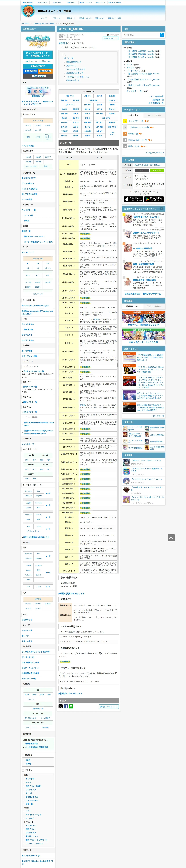Screen dimensions: 186x868
Task: Click the wiki logo avatar in header
Action: click(28, 11)
